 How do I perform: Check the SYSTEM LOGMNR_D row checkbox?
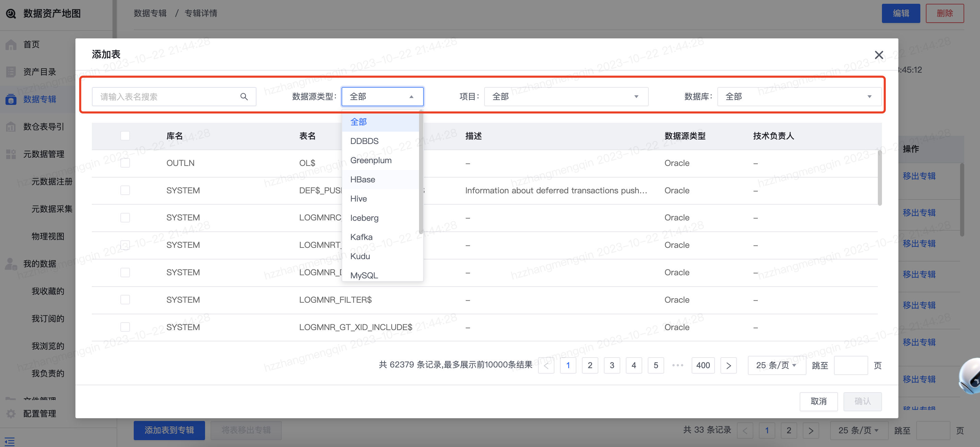coord(125,273)
